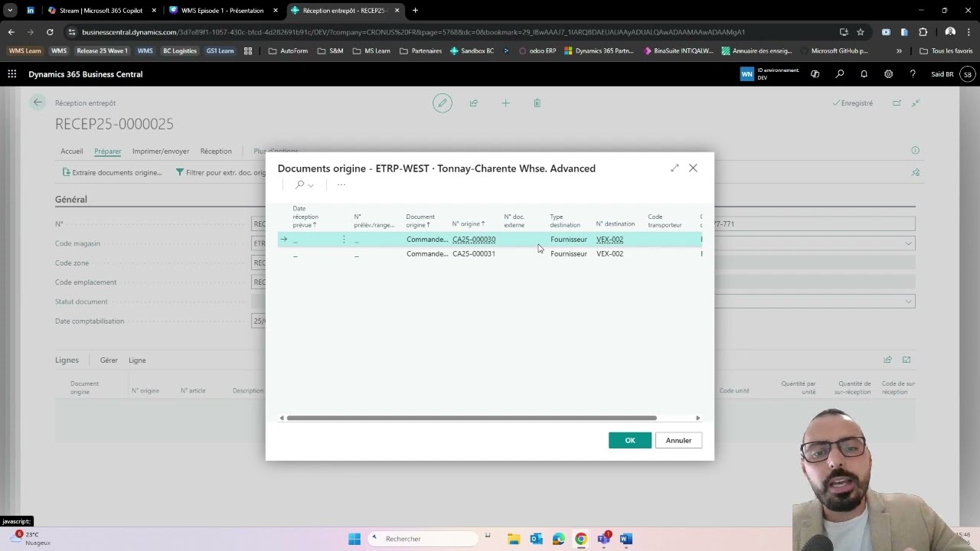Click Filtrer pour extr. doc. origine action
Screen dimensions: 980x551
pos(220,172)
